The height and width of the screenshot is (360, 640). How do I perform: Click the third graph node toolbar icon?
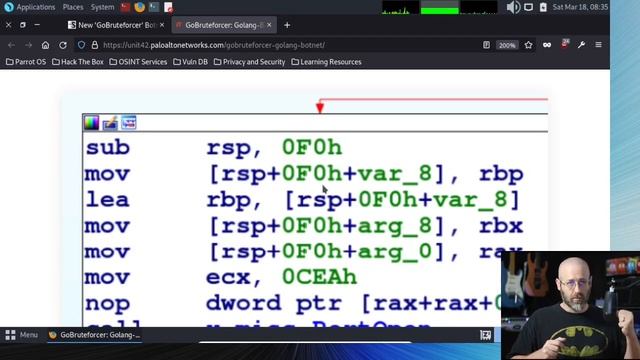coord(129,123)
